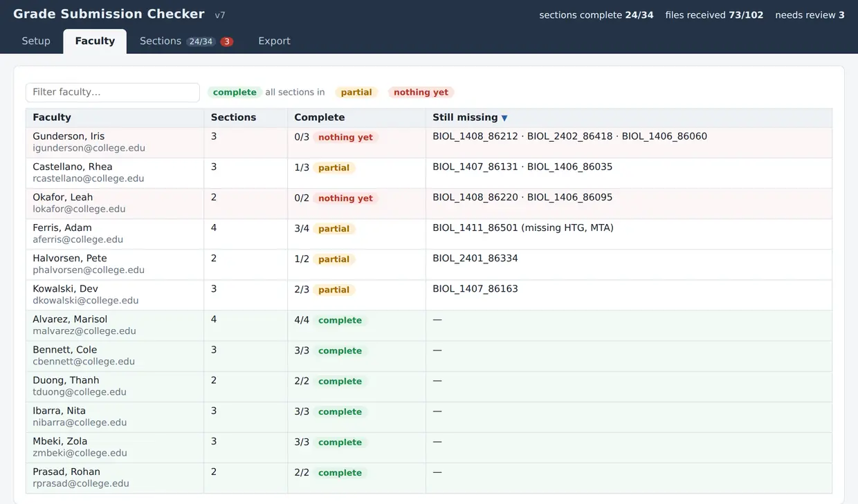
Task: Click the Still missing sort arrow
Action: tap(504, 118)
